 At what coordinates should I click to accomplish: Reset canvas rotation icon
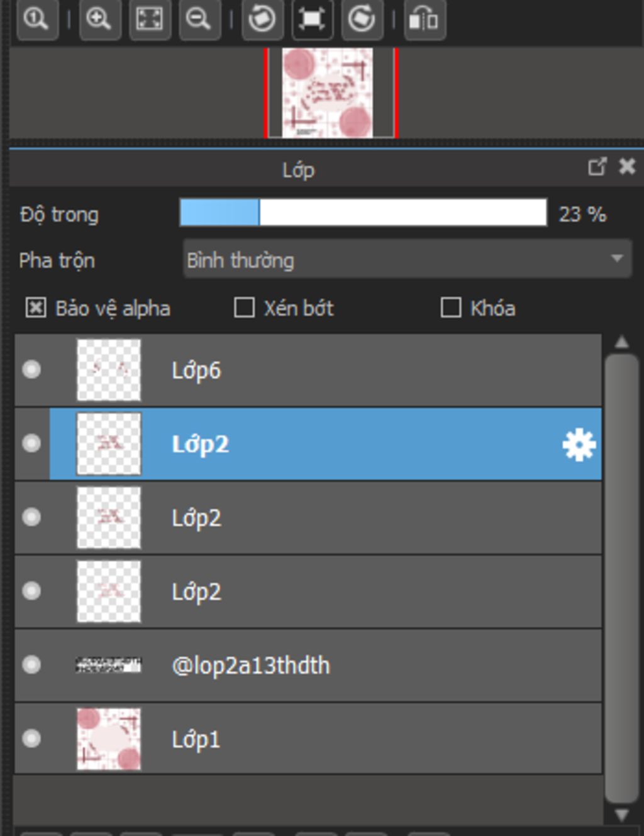[313, 20]
